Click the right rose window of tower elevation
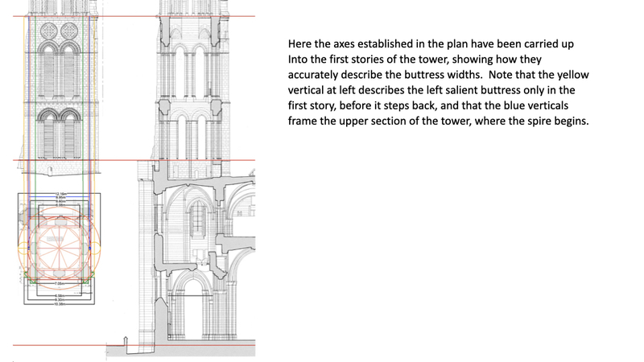The width and height of the screenshot is (644, 362). pos(69,31)
